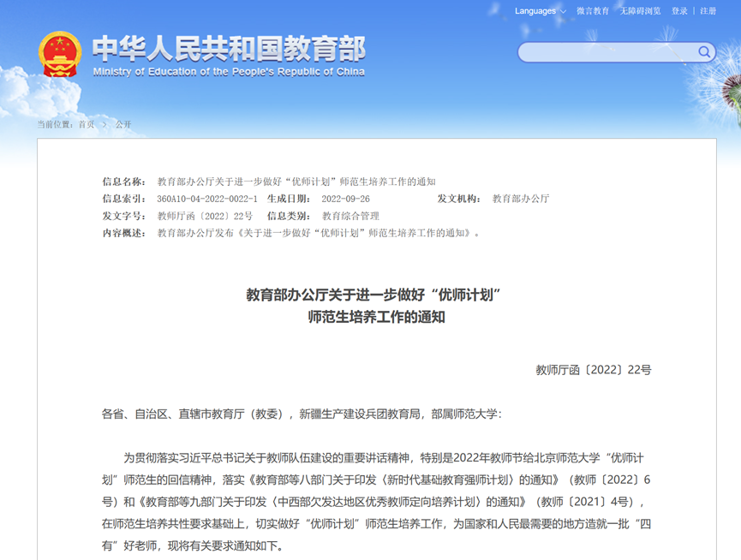Click the 发文机构 label
The width and height of the screenshot is (741, 560).
[x=459, y=199]
